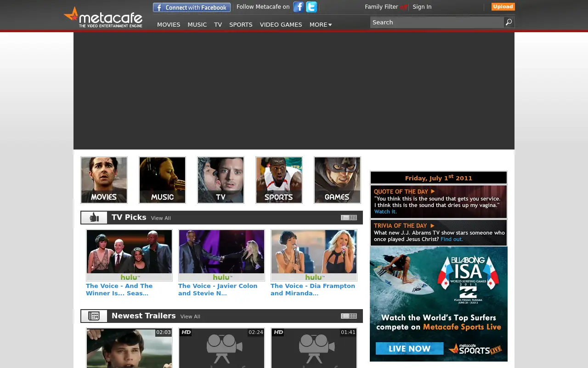Open 'The Voice - Javier Colon and Stevie N...' title

click(218, 289)
